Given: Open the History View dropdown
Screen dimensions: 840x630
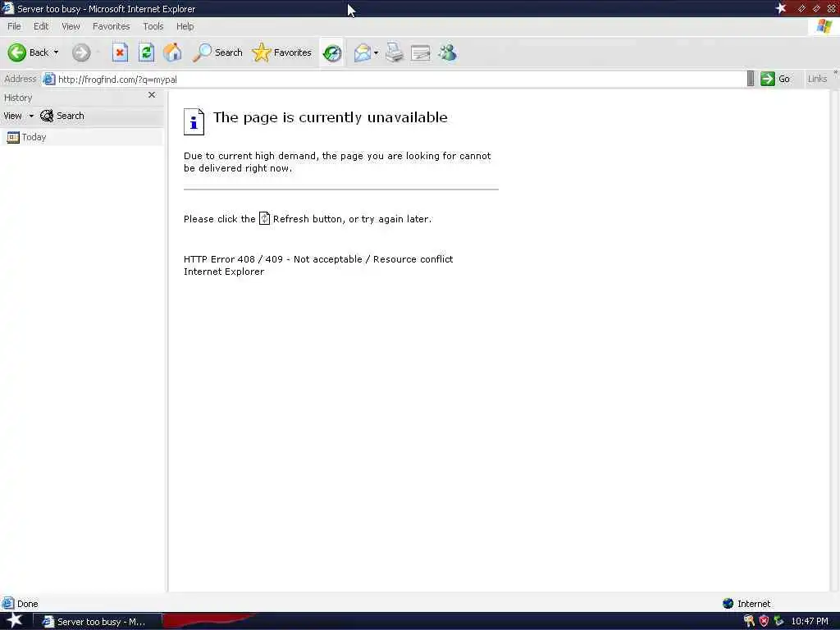Looking at the screenshot, I should (18, 116).
